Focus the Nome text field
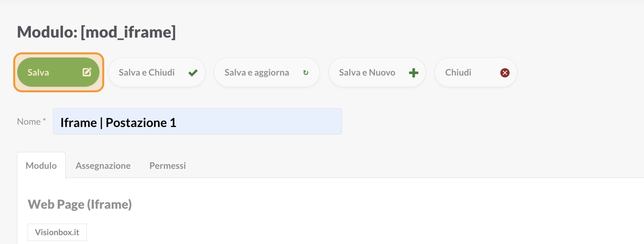 pos(197,122)
